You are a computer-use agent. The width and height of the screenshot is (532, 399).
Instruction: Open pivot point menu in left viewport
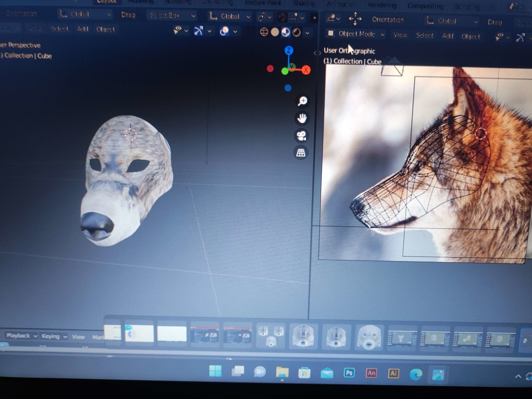click(265, 17)
